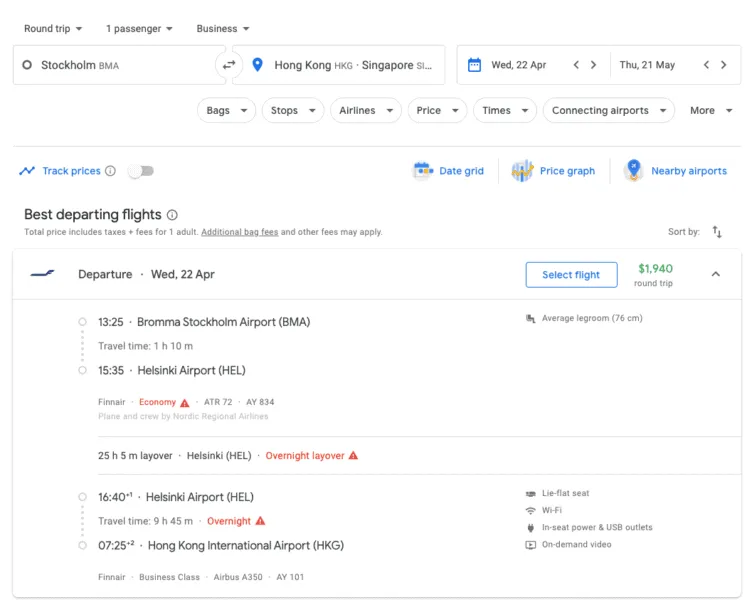Collapse the Finnair flight details

pyautogui.click(x=716, y=274)
